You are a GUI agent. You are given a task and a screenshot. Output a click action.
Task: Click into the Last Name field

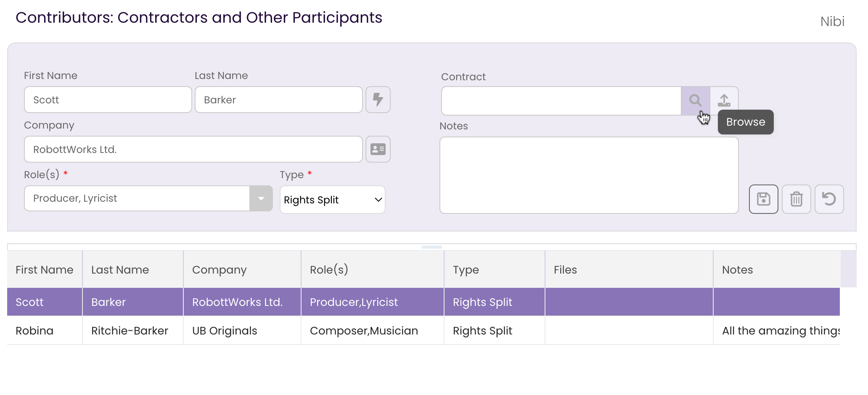pyautogui.click(x=279, y=100)
